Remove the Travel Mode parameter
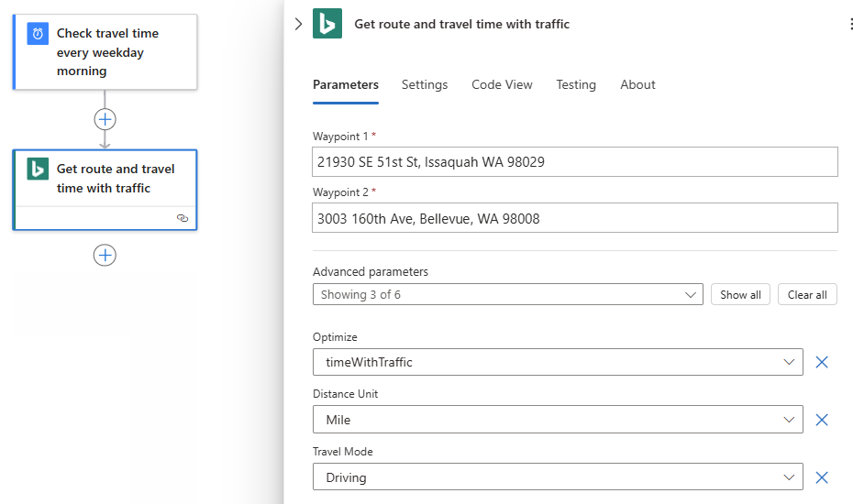The image size is (853, 504). (x=822, y=477)
